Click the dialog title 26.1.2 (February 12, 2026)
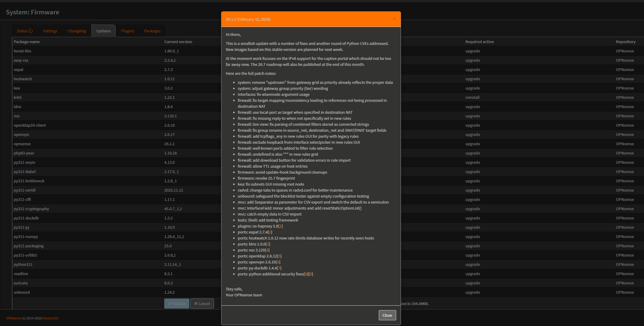 [x=248, y=19]
